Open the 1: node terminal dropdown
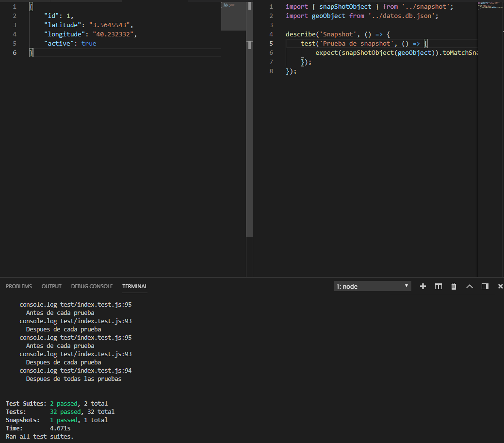The image size is (504, 443). click(372, 286)
